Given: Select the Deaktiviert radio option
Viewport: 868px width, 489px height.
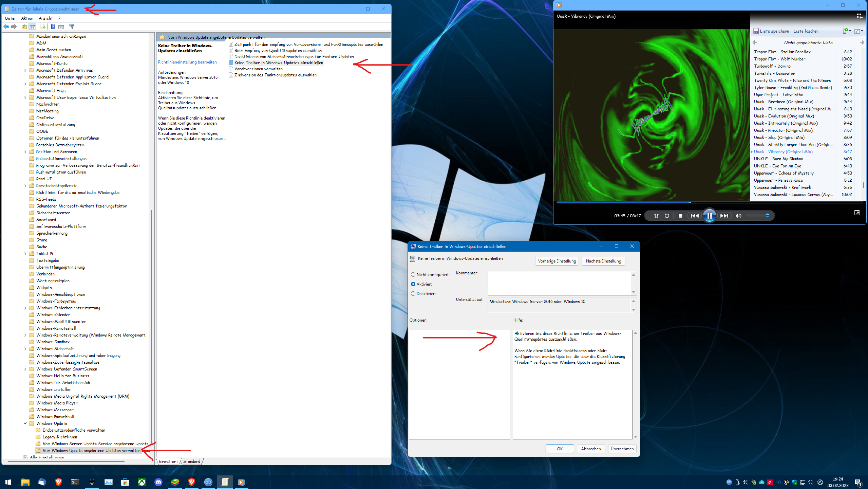Looking at the screenshot, I should click(x=413, y=294).
